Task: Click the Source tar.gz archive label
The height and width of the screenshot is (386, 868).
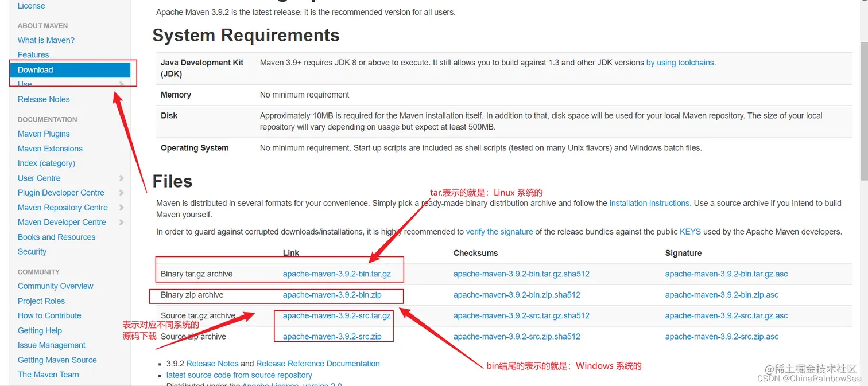Action: pos(198,316)
